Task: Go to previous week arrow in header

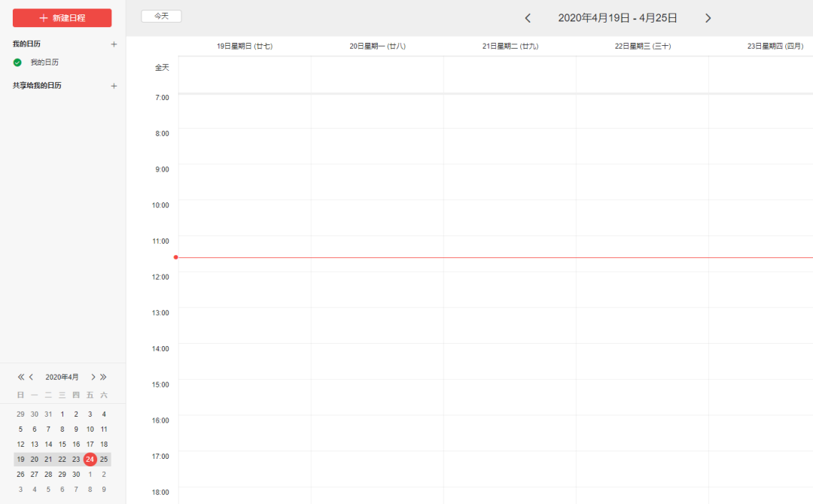Action: 528,18
